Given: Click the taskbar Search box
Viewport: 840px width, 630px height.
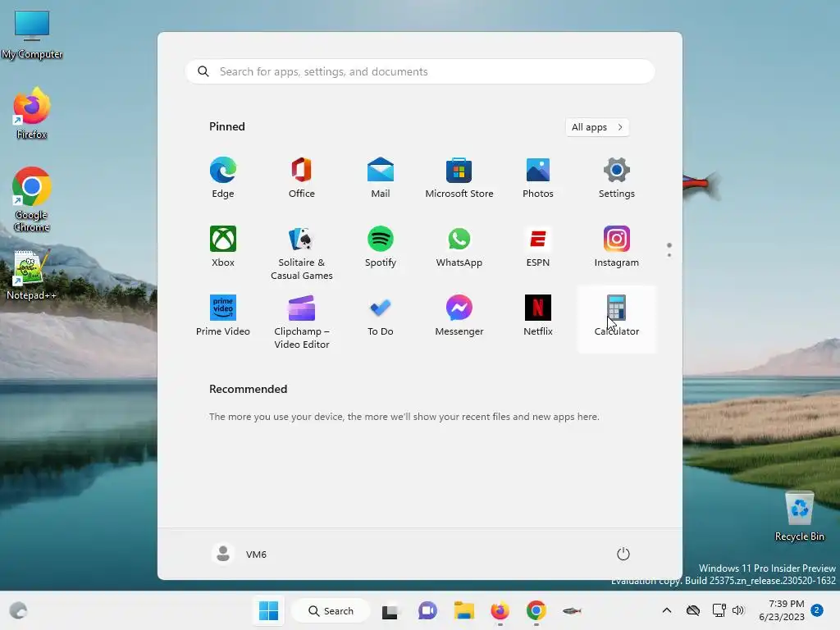Looking at the screenshot, I should pyautogui.click(x=331, y=610).
